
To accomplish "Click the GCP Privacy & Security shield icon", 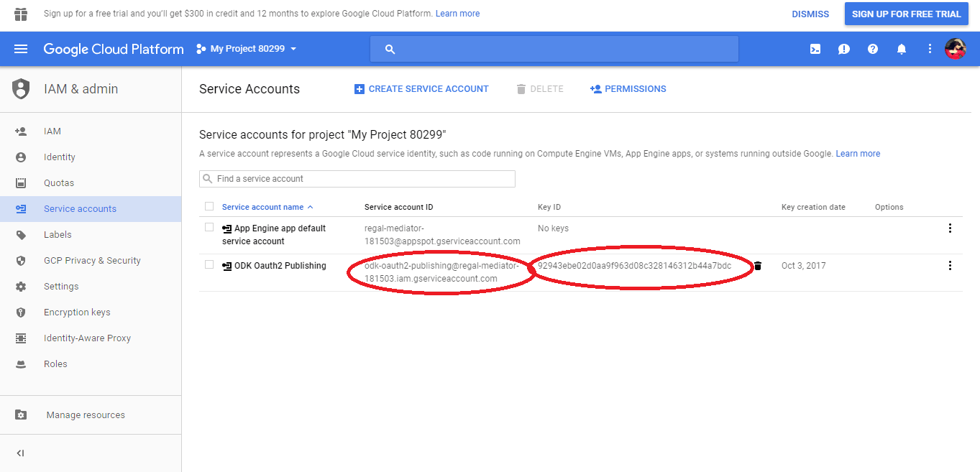I will (x=21, y=261).
